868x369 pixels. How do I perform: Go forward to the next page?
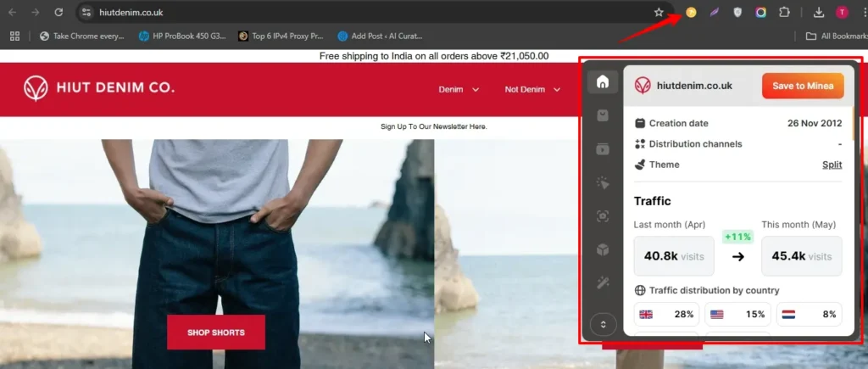(36, 12)
